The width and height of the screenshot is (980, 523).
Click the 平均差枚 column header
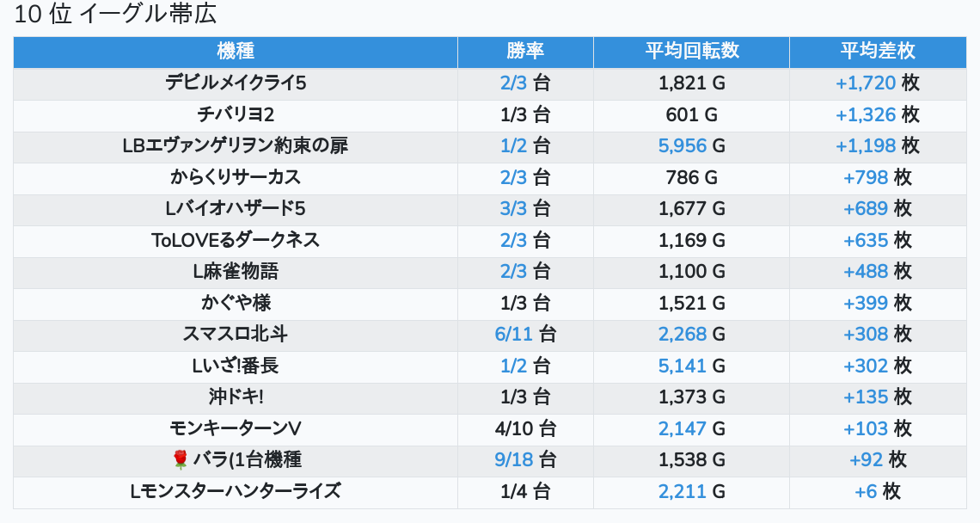tap(878, 52)
